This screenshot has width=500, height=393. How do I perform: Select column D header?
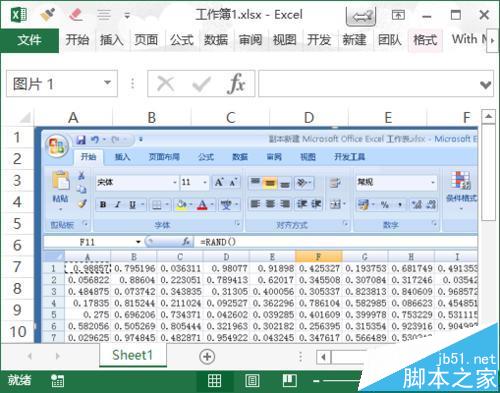point(309,118)
